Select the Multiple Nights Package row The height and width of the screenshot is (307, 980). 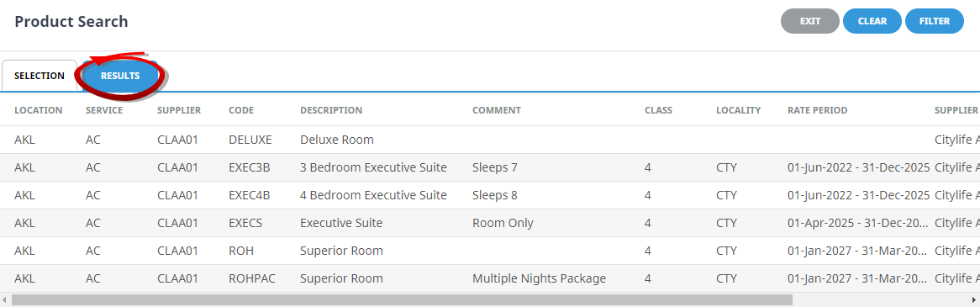point(490,278)
